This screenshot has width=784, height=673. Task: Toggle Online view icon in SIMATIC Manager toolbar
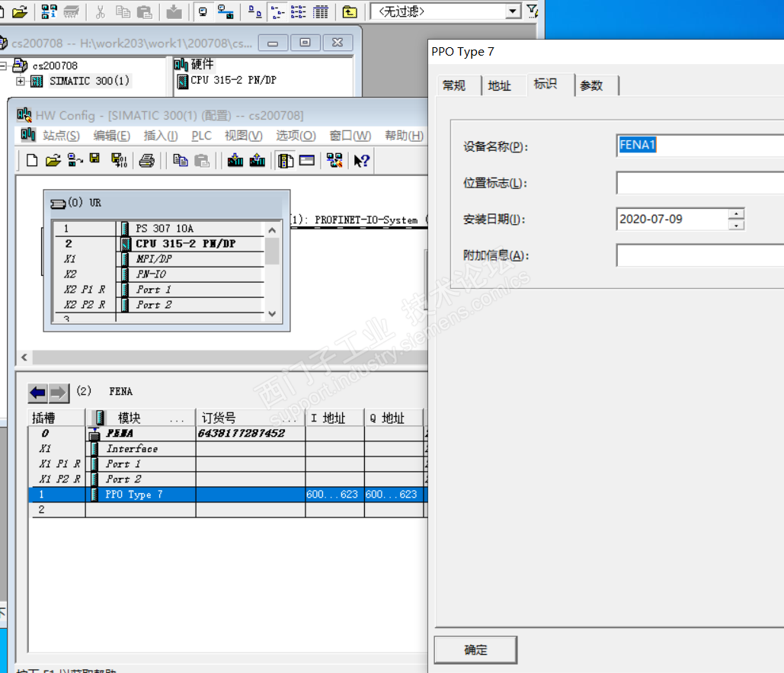coord(203,11)
